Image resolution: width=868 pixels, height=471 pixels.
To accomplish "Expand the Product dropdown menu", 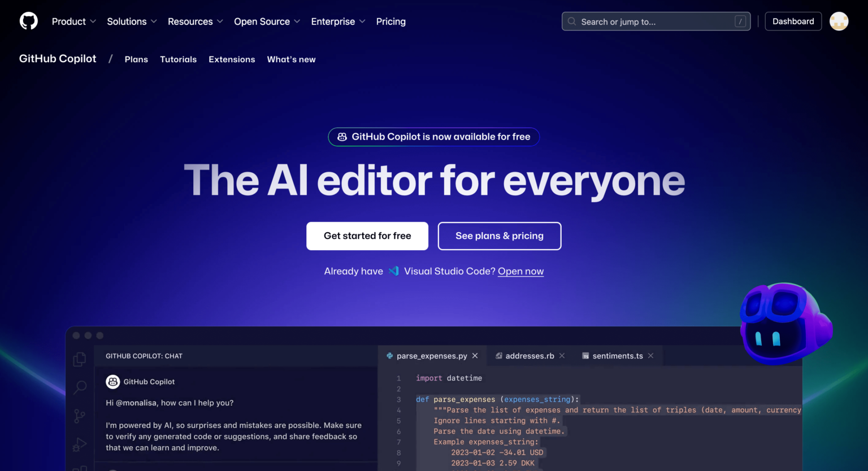I will coord(74,21).
